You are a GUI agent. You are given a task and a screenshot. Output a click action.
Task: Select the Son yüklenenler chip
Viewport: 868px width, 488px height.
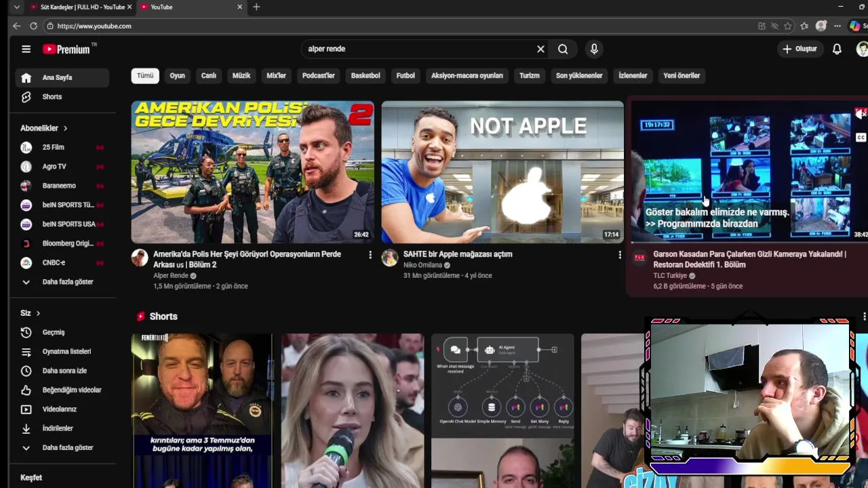tap(579, 75)
